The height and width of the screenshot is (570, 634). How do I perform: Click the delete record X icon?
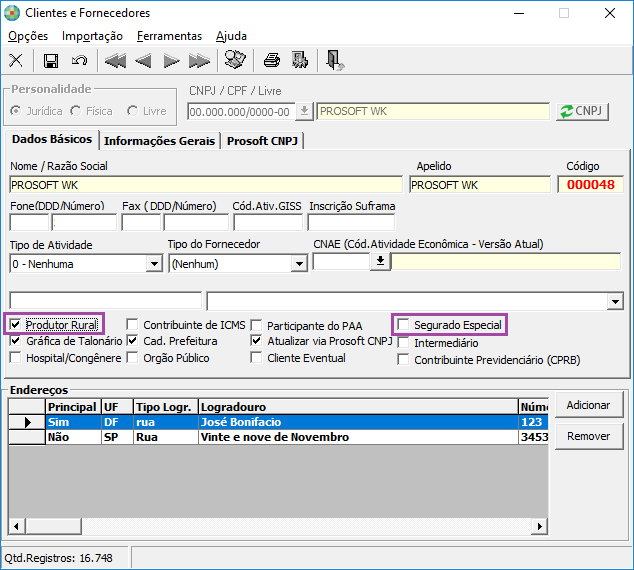tap(16, 61)
